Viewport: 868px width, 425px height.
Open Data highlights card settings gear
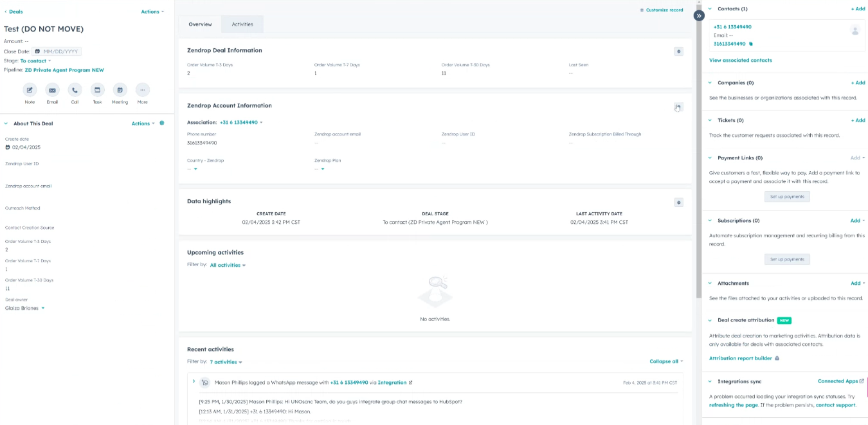coord(678,202)
